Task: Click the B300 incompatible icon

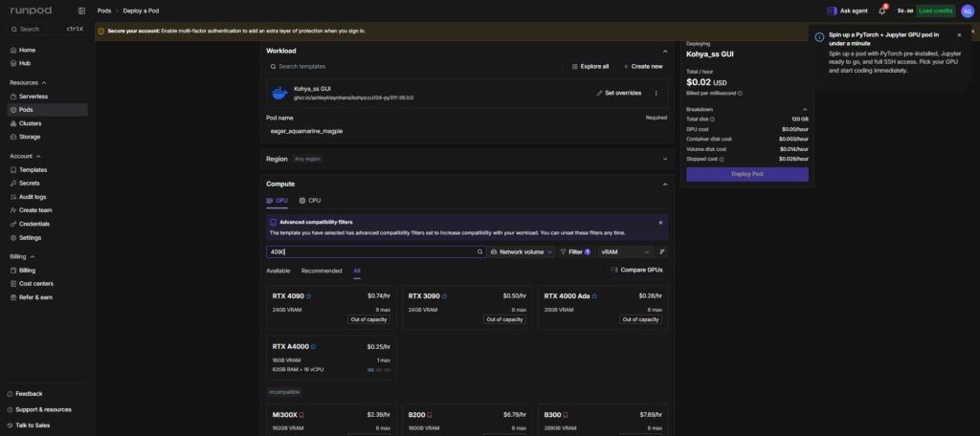Action: coord(567,415)
